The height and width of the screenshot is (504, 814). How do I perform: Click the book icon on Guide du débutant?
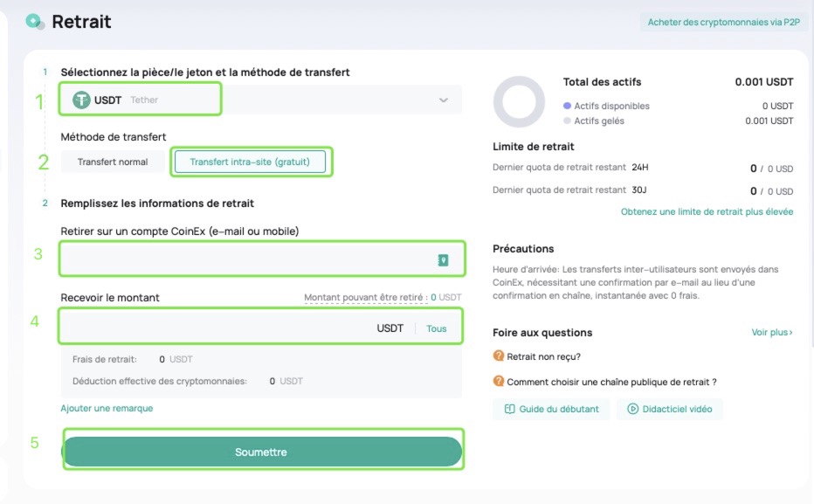point(510,409)
